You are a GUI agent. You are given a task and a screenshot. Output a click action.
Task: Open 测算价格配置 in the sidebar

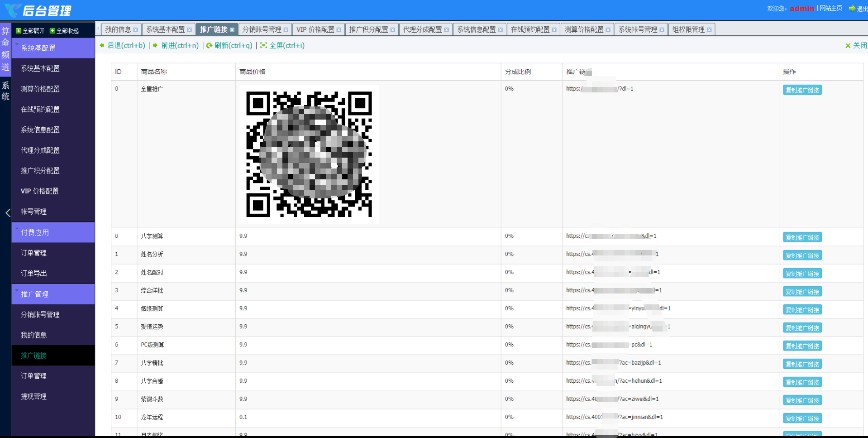(x=53, y=89)
